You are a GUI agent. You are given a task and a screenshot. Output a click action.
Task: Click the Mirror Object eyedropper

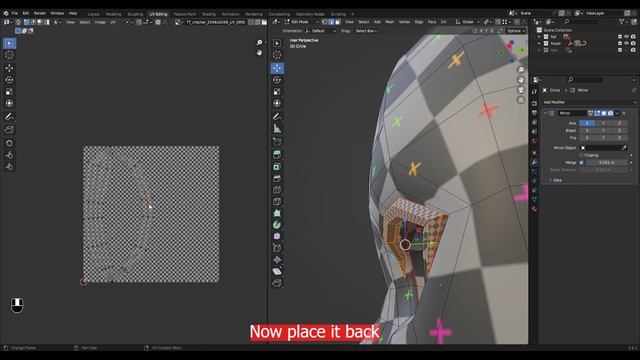624,148
